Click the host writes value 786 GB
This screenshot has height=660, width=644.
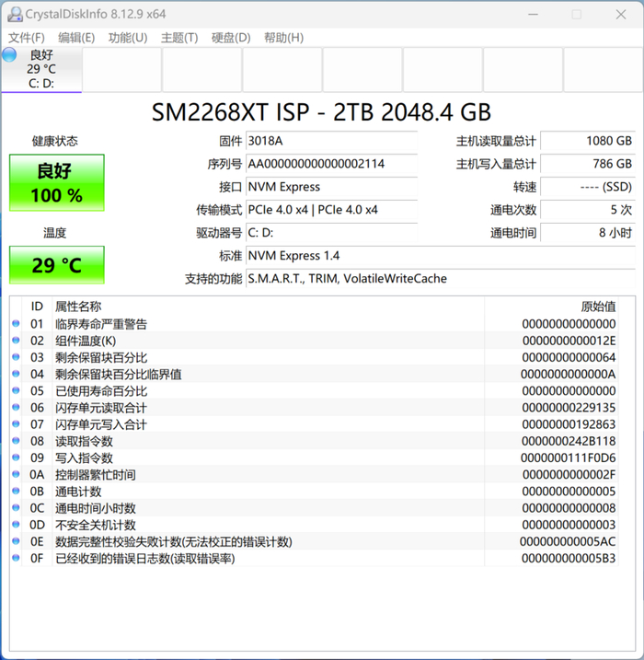point(588,164)
